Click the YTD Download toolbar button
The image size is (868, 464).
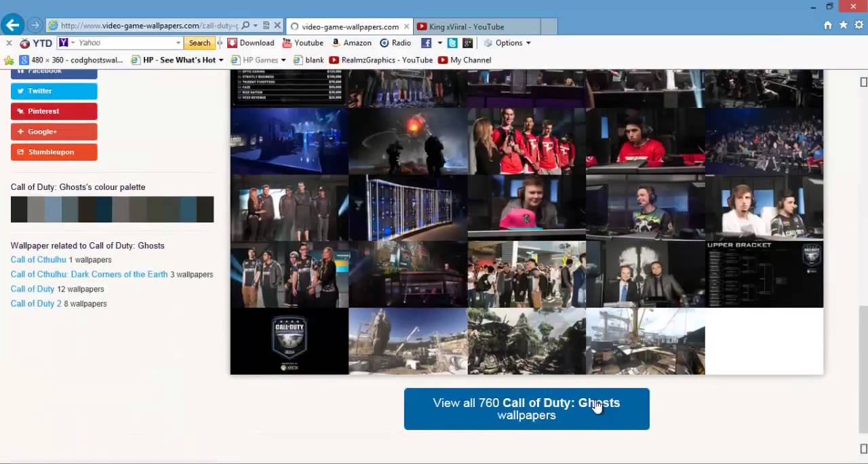tap(251, 43)
